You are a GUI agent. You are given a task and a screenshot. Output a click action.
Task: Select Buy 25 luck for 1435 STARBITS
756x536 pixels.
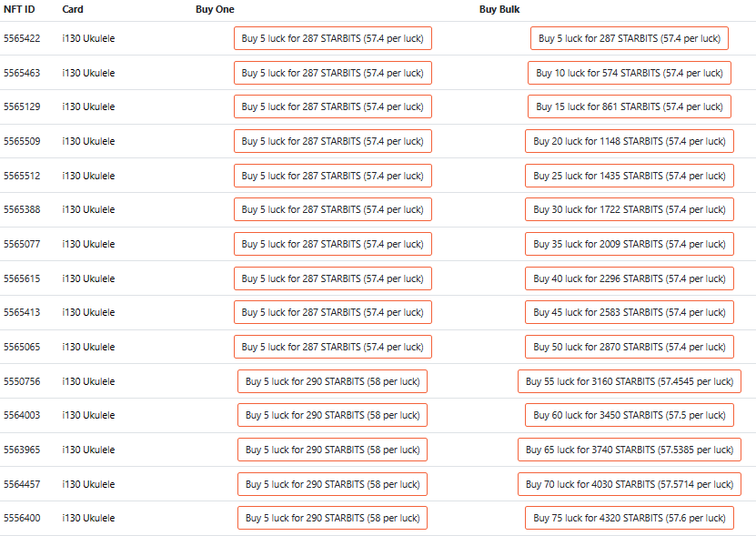point(629,176)
